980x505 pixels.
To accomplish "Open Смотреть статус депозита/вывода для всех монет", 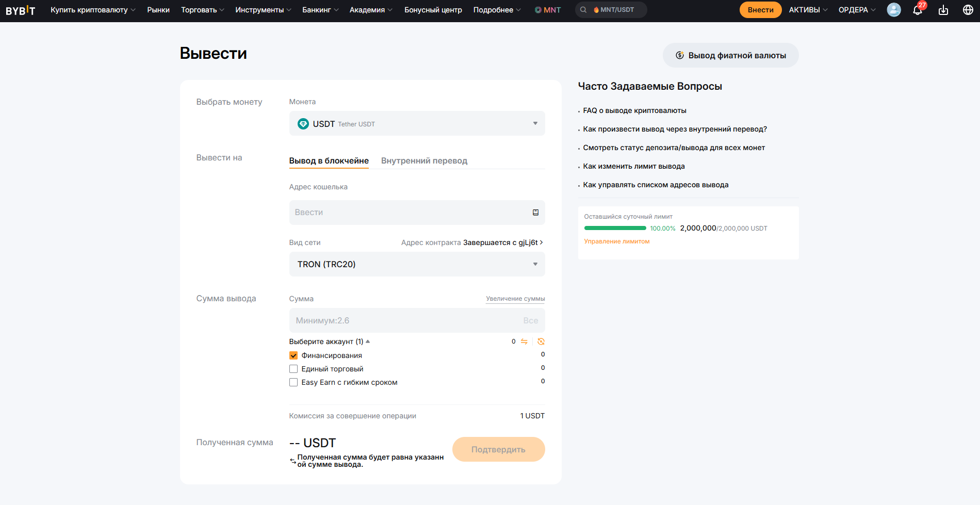I will pos(674,148).
